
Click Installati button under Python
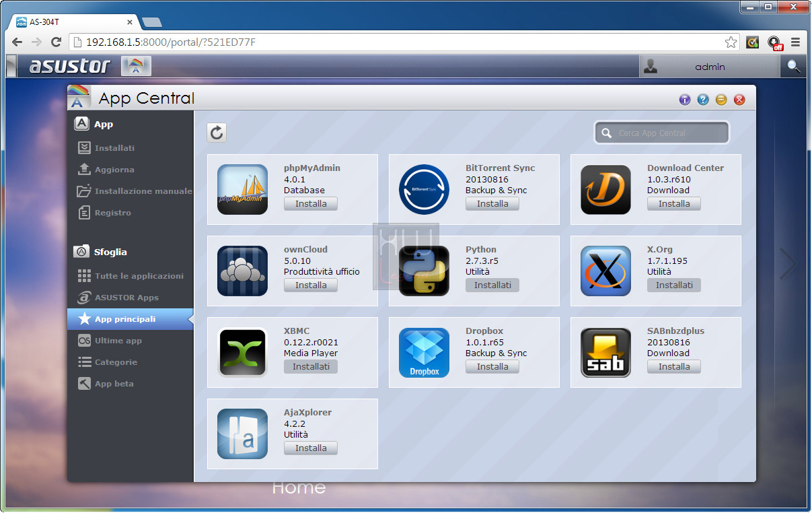tap(492, 285)
